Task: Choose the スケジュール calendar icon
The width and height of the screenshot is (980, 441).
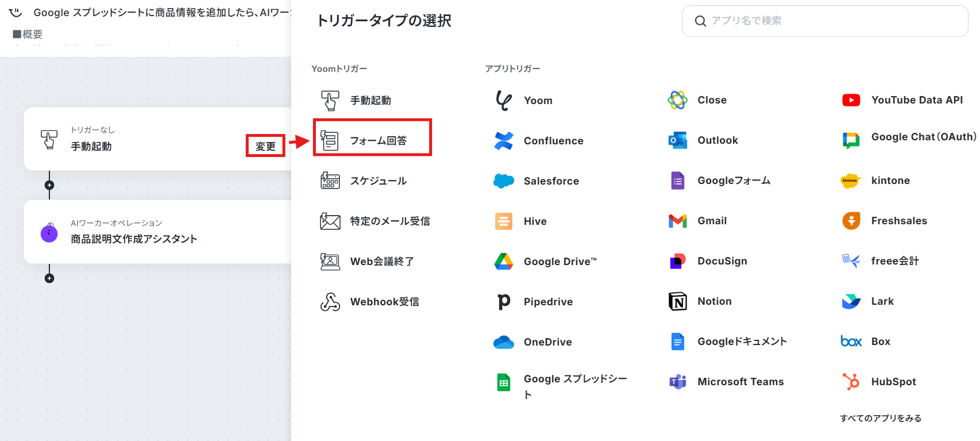Action: (330, 181)
